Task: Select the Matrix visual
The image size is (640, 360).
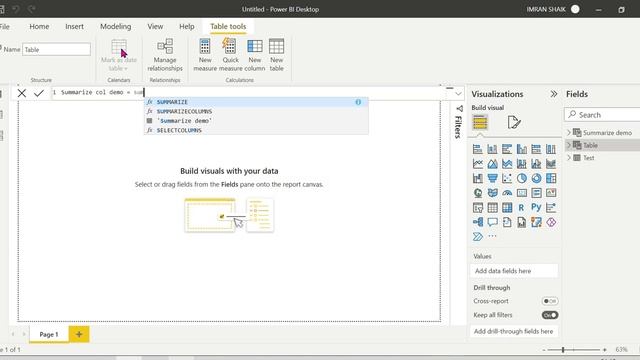Action: coord(507,208)
